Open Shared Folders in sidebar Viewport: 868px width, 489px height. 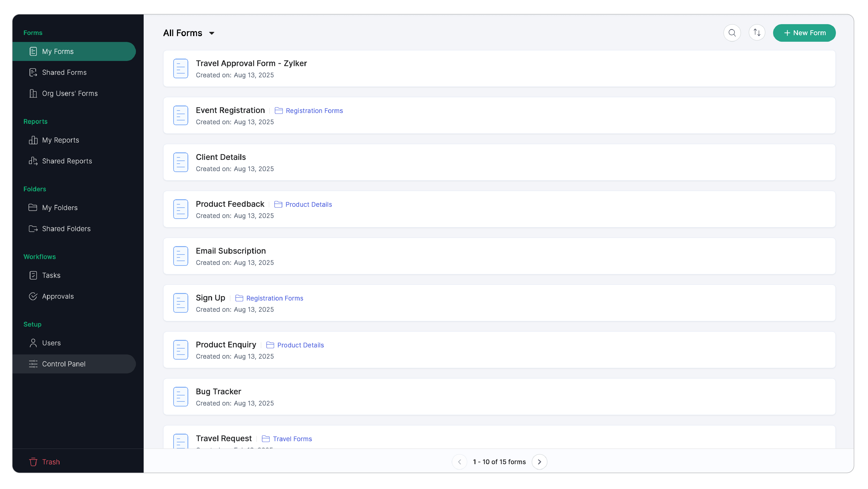(66, 229)
